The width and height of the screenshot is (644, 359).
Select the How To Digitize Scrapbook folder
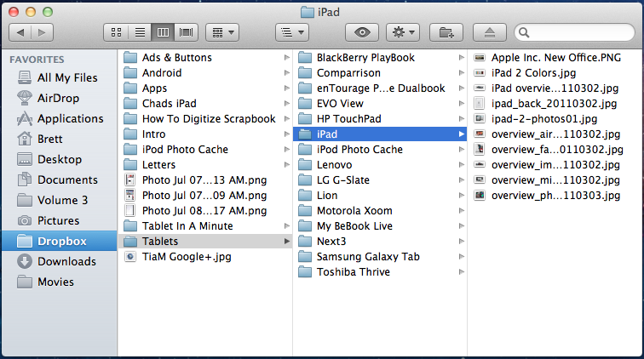tap(205, 118)
